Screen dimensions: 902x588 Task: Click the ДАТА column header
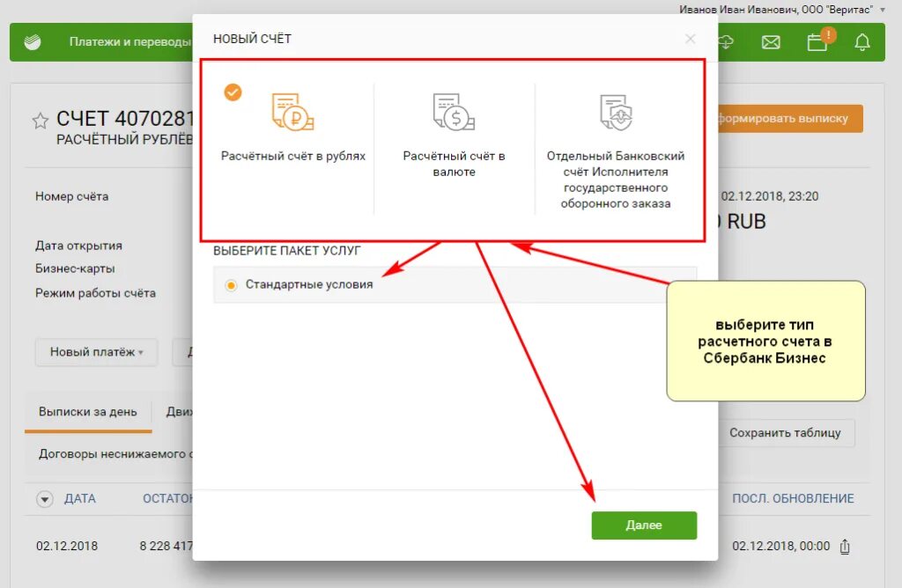[80, 499]
